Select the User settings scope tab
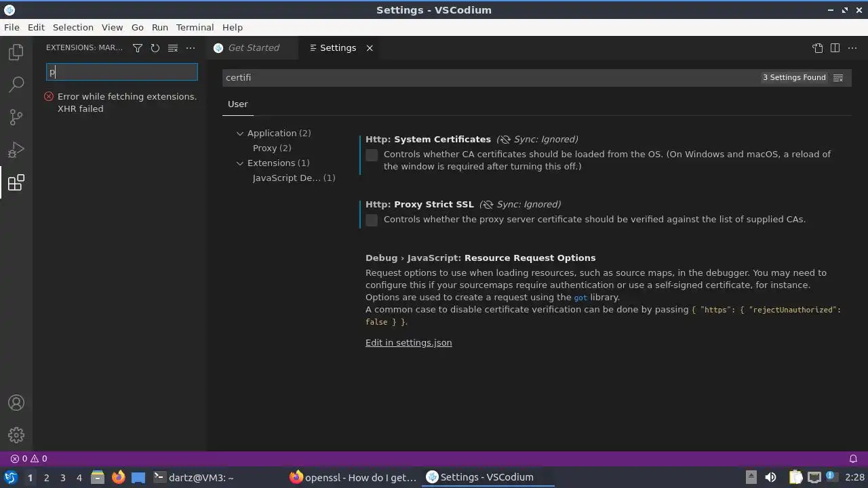This screenshot has height=488, width=868. pyautogui.click(x=238, y=104)
